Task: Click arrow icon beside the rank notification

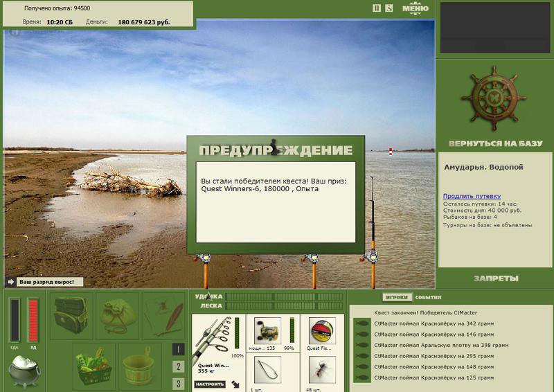Action: (10, 282)
